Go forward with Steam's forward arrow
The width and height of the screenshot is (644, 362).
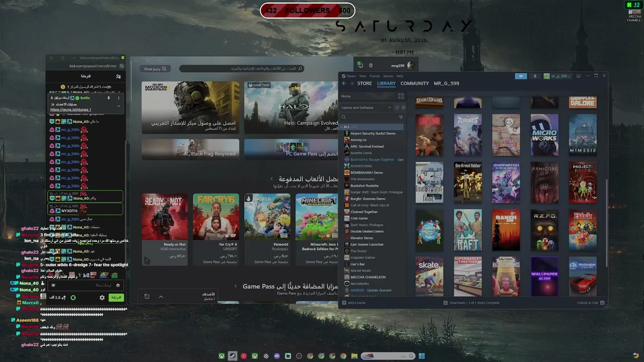pyautogui.click(x=352, y=83)
